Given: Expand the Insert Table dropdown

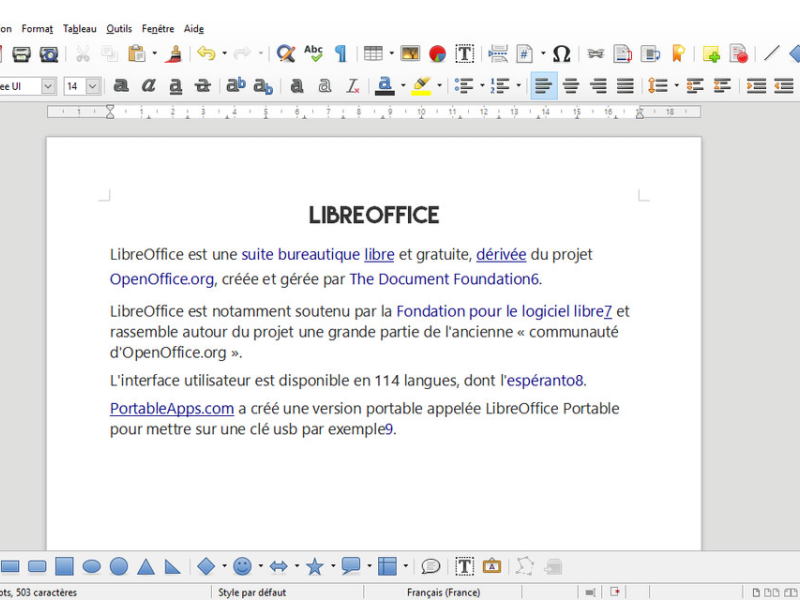Looking at the screenshot, I should coord(391,53).
